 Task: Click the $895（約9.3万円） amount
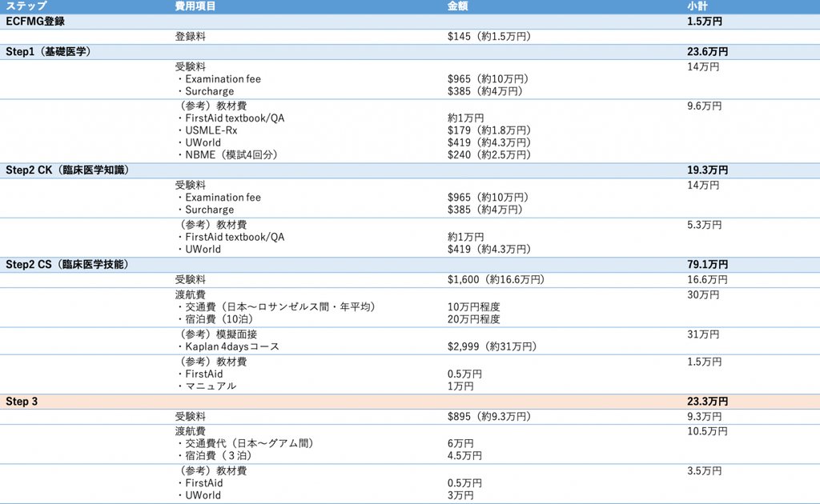pyautogui.click(x=488, y=417)
